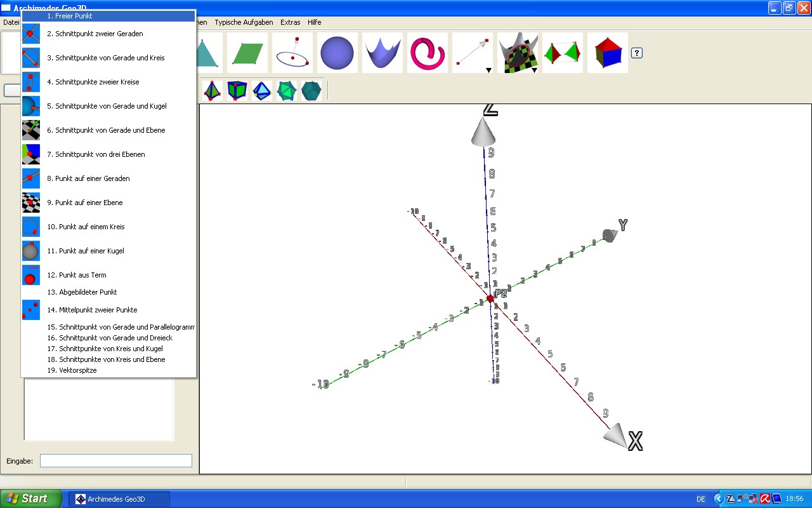The image size is (812, 508).
Task: Select the cube polyhedron icon
Action: point(237,90)
